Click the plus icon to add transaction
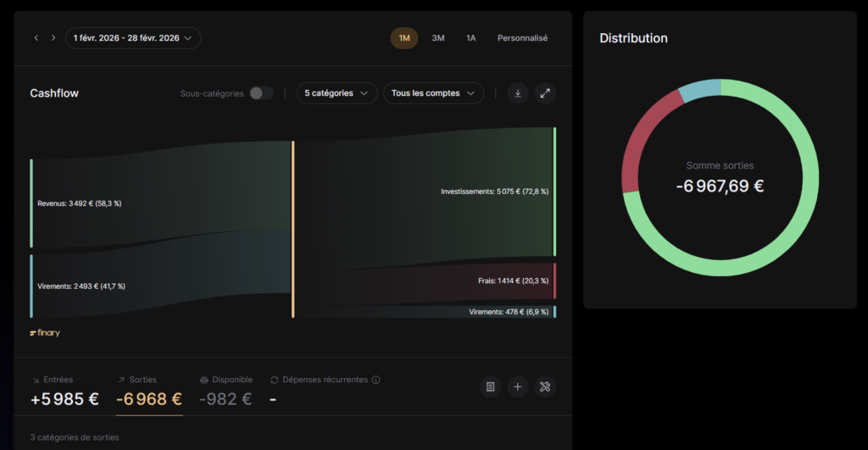 518,387
